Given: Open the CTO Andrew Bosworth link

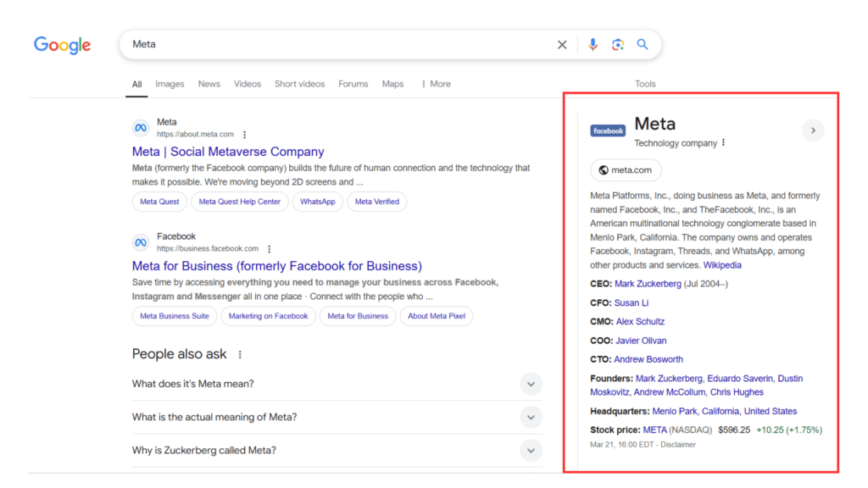Looking at the screenshot, I should click(x=648, y=359).
